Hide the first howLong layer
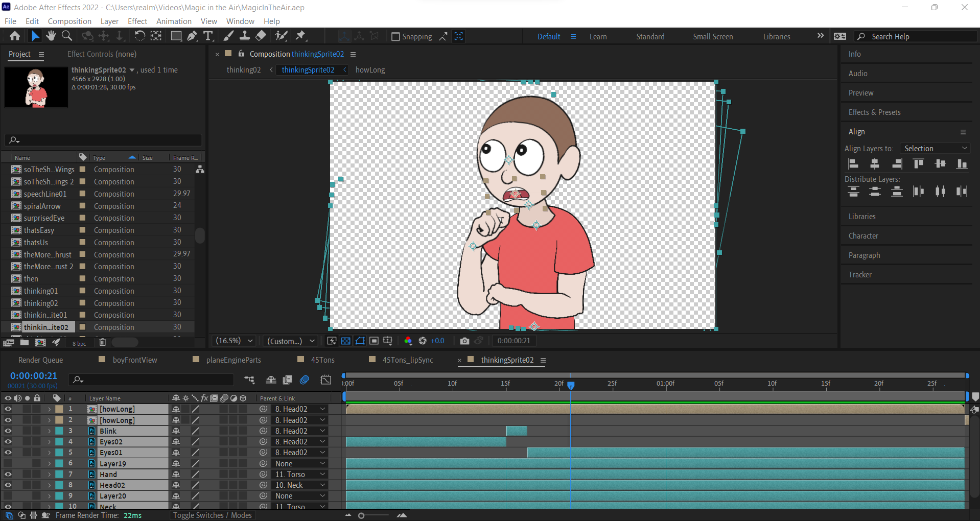Image resolution: width=980 pixels, height=521 pixels. coord(8,409)
